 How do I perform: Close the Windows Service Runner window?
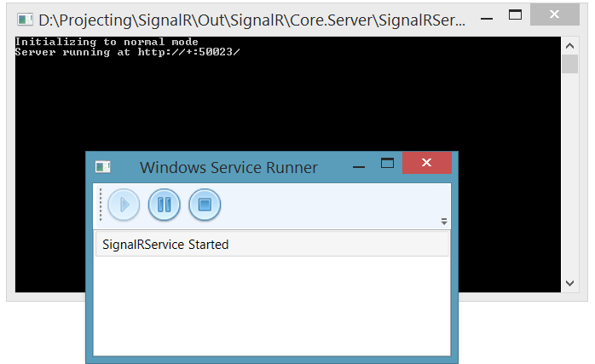click(x=427, y=163)
